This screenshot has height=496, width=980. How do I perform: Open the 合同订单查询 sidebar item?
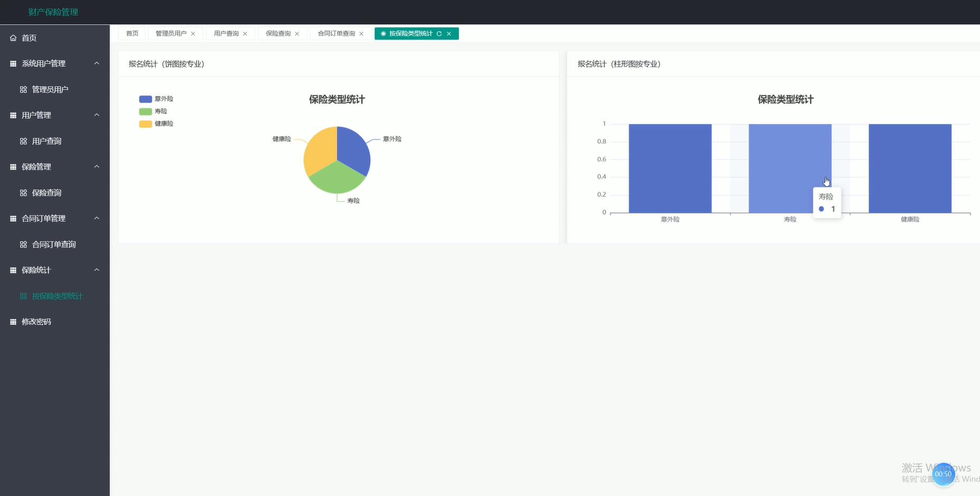(x=53, y=245)
